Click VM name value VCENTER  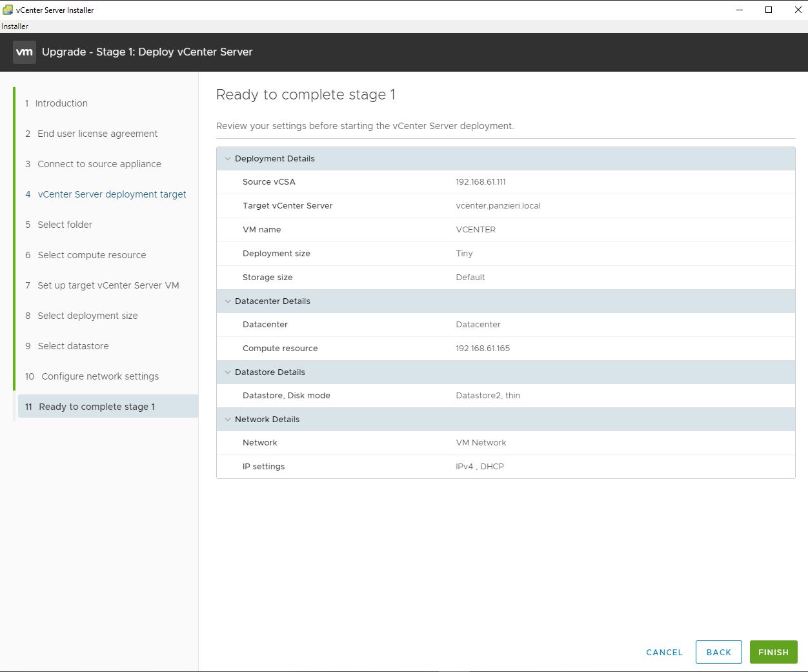tap(476, 230)
